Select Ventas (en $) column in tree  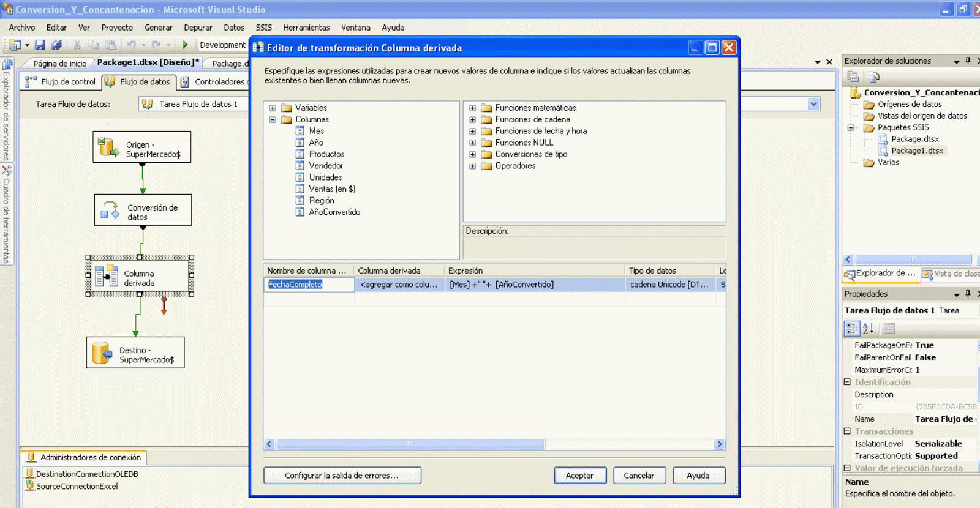point(332,189)
